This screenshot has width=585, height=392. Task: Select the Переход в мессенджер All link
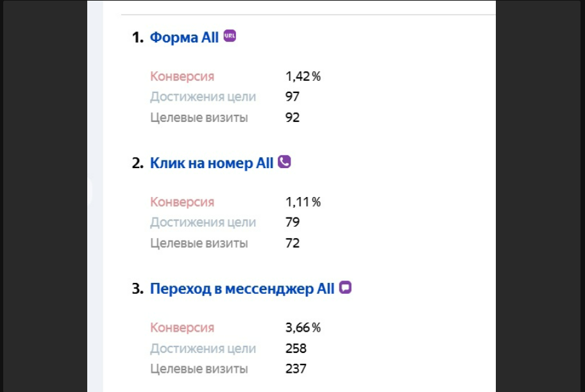point(242,289)
